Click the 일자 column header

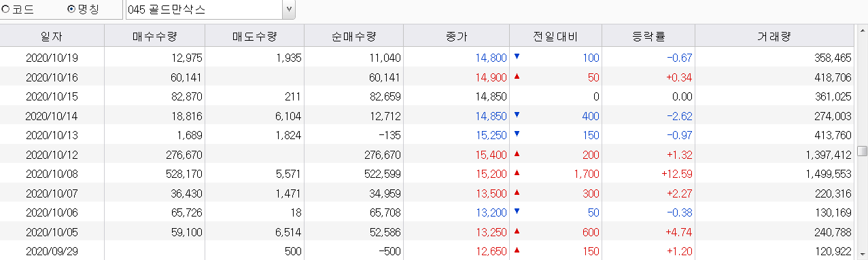click(52, 37)
